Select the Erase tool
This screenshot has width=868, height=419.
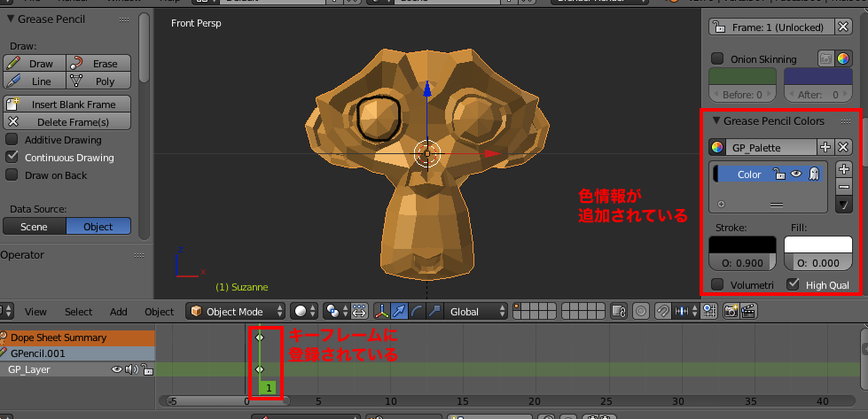[x=98, y=64]
